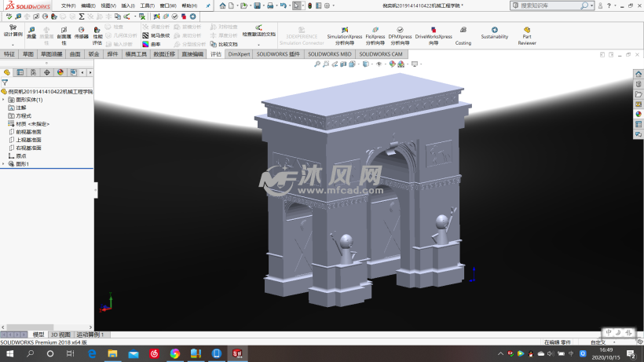The height and width of the screenshot is (362, 644).
Task: Select 前视基准面 front plane
Action: pos(24,132)
